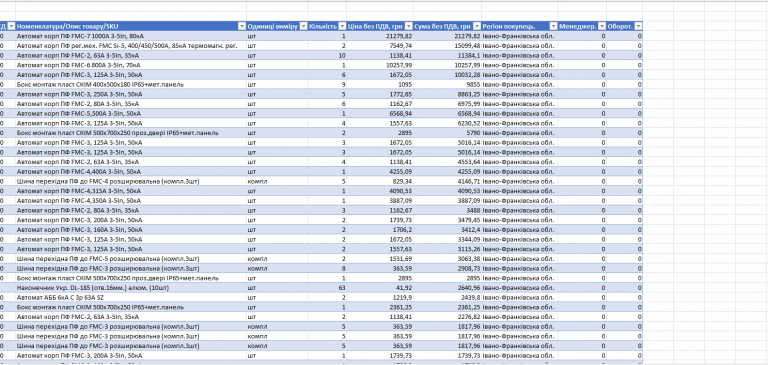Click Шина перехідна ПФ до FMC-4 cell
The width and height of the screenshot is (768, 365).
point(131,181)
